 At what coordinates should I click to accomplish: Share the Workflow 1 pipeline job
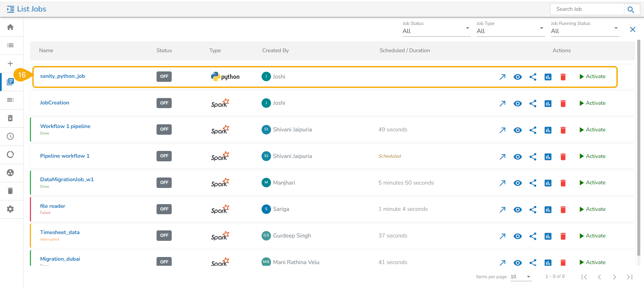(533, 130)
